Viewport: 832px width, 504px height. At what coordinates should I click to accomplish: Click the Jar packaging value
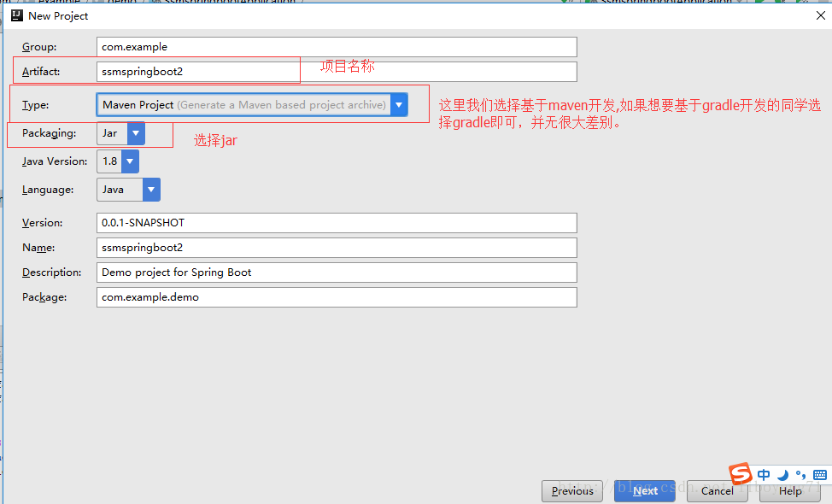pyautogui.click(x=110, y=133)
